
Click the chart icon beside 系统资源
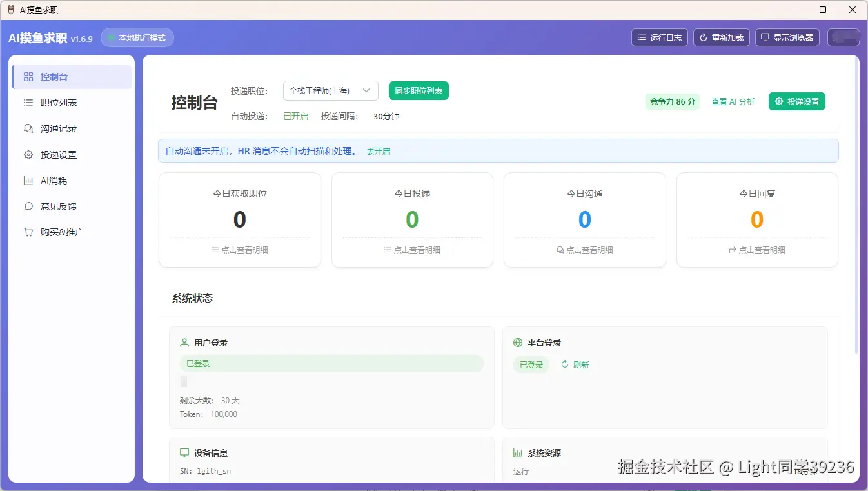pos(518,453)
